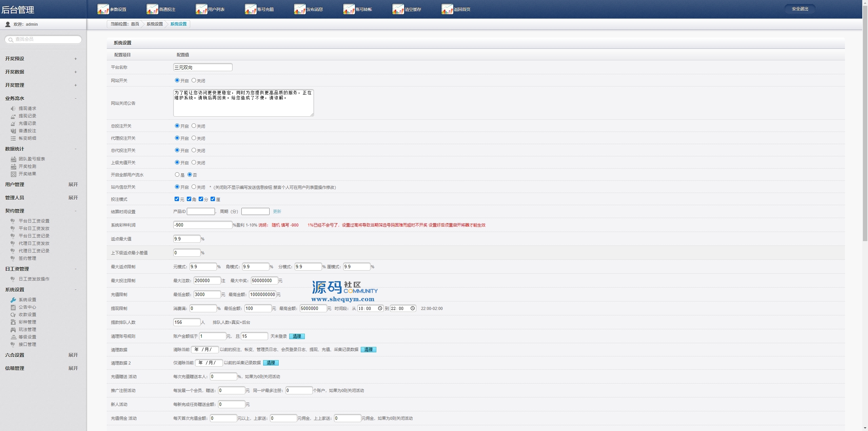
Task: Click the 系统设置 wrench icon in sidebar
Action: (13, 300)
